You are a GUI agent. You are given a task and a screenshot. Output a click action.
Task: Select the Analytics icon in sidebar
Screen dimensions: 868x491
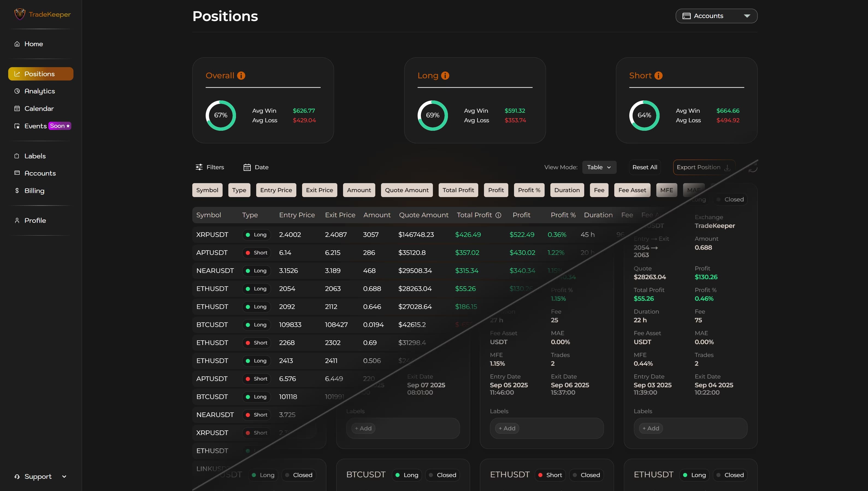(17, 91)
